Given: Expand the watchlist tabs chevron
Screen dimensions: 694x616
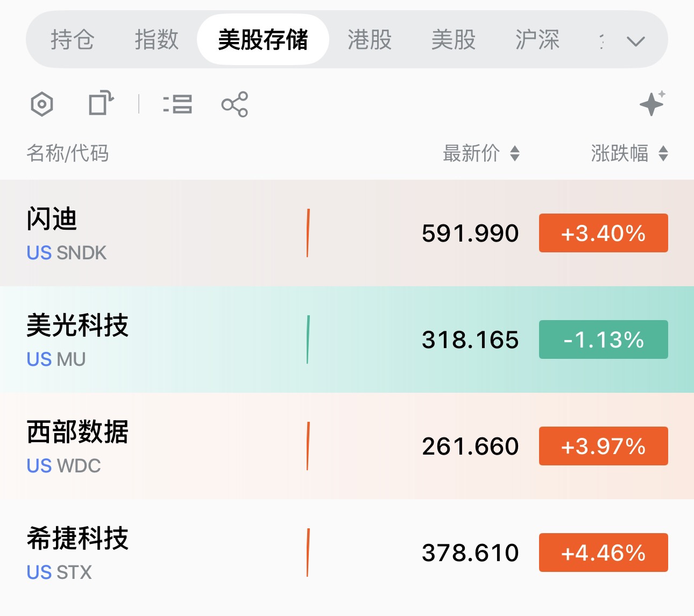Looking at the screenshot, I should point(636,41).
